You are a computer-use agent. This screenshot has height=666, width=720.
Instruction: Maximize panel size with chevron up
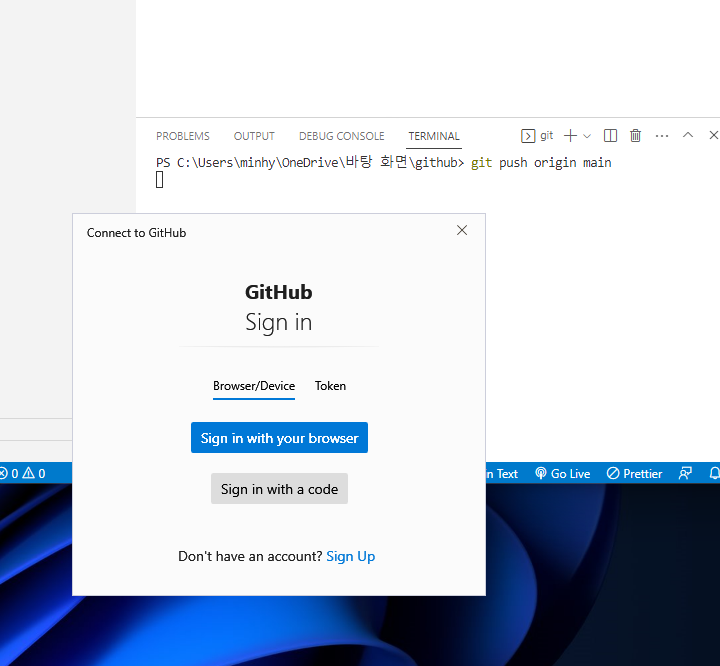click(x=688, y=135)
